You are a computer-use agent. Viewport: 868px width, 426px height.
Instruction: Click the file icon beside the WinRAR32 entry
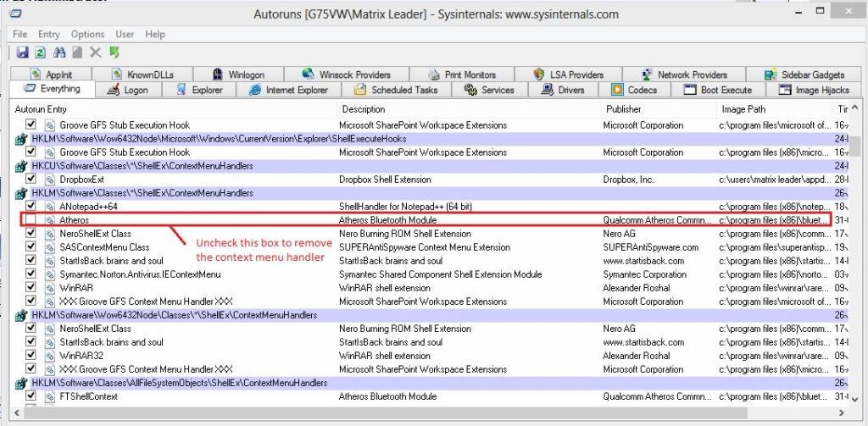49,356
